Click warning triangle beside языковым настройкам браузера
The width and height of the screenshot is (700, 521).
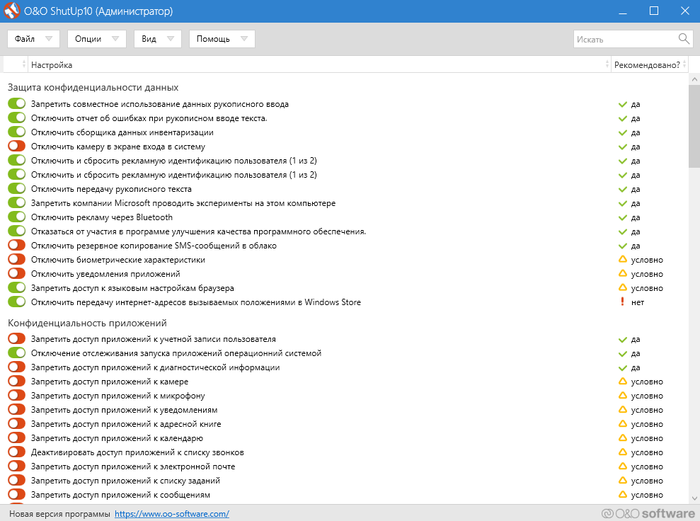click(x=622, y=288)
